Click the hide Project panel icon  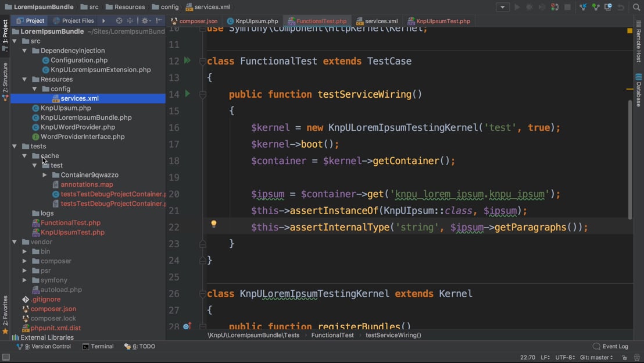tap(159, 20)
